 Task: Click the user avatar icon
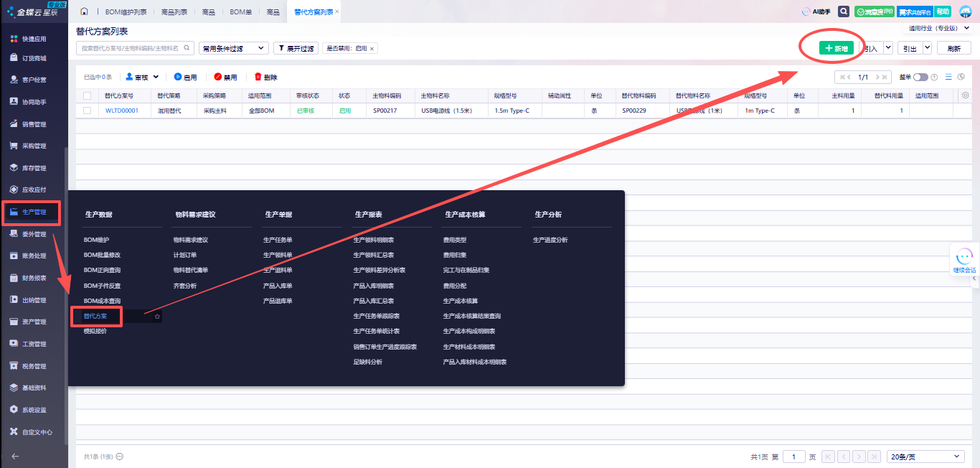point(965,12)
